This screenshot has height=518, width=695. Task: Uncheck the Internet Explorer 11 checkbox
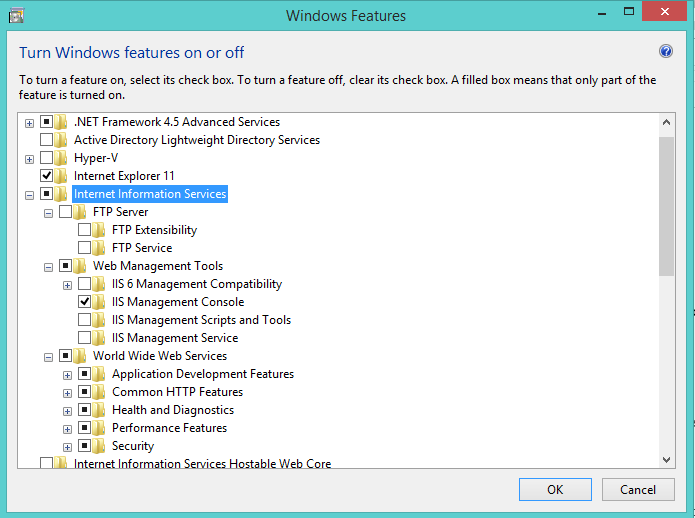47,176
